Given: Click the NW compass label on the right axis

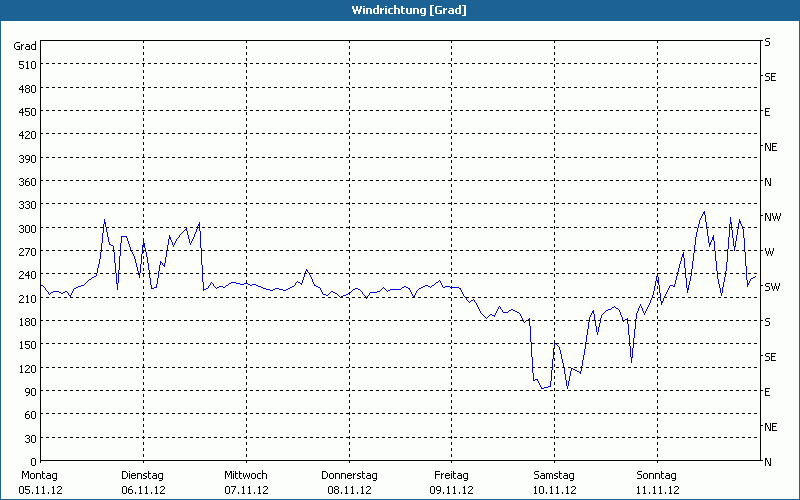Looking at the screenshot, I should coord(772,217).
